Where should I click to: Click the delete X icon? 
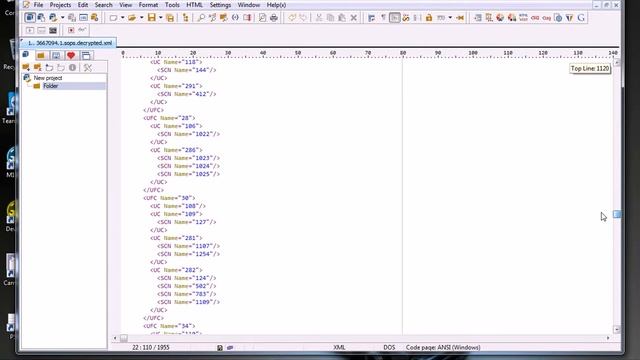[354, 18]
